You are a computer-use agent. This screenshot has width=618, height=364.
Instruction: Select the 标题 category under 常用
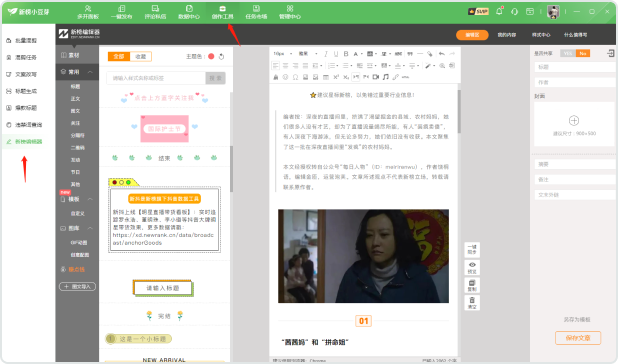pyautogui.click(x=75, y=86)
